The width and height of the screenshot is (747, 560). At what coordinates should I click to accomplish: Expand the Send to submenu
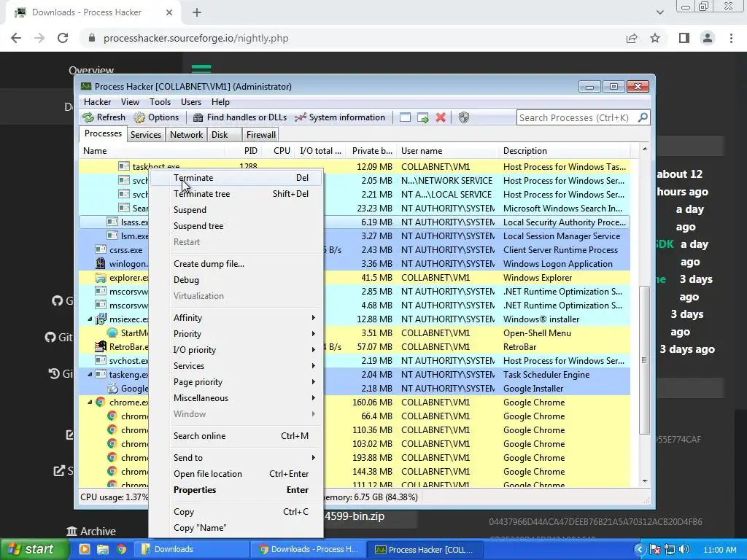tap(237, 458)
